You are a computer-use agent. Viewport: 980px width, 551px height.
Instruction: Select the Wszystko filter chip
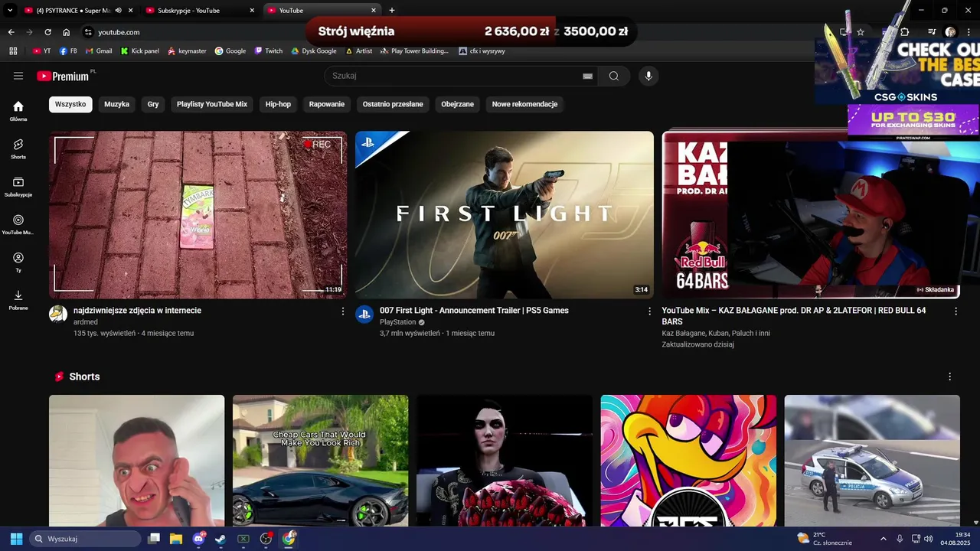pos(70,104)
